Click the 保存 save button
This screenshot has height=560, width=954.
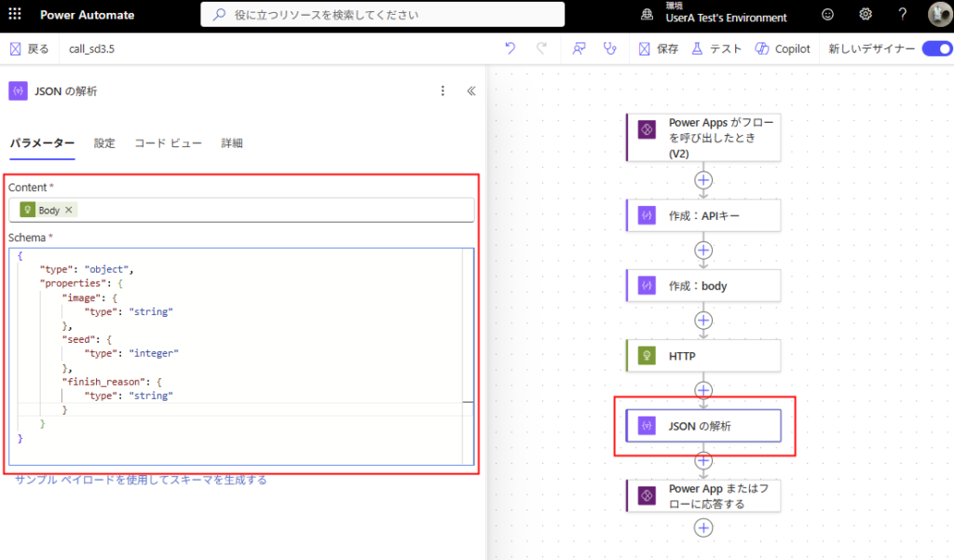[x=659, y=48]
